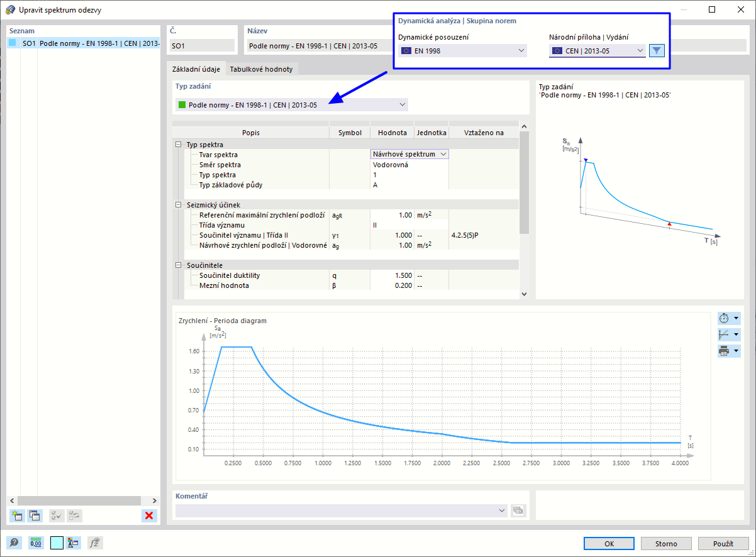Click the invert selection icon under the list
Screen dimensions: 756x557
[75, 516]
